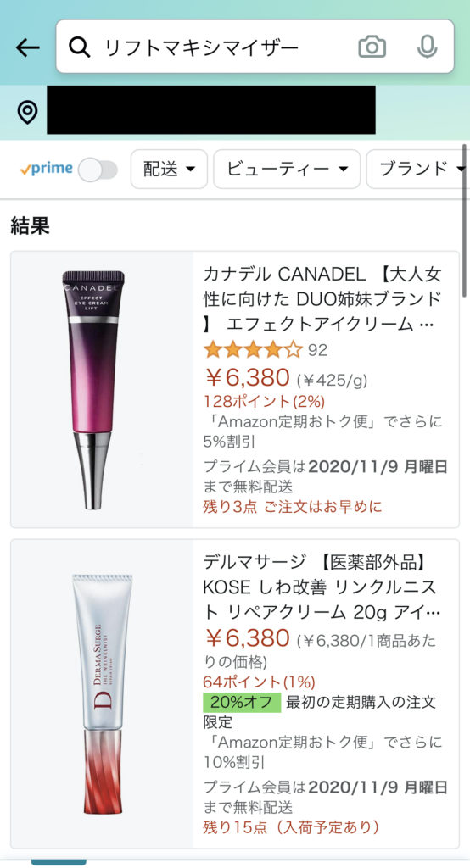This screenshot has width=470, height=868.
Task: Toggle the Prime filter switch
Action: [98, 170]
